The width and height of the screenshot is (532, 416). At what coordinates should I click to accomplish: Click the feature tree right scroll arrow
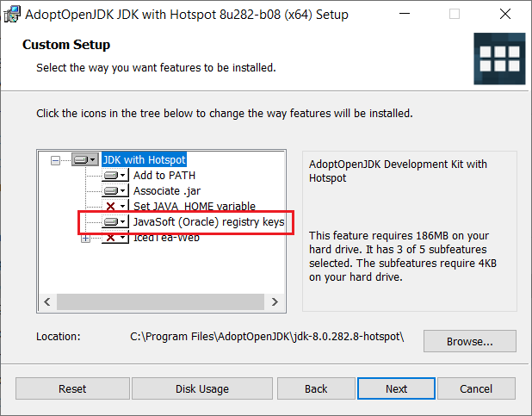click(275, 301)
